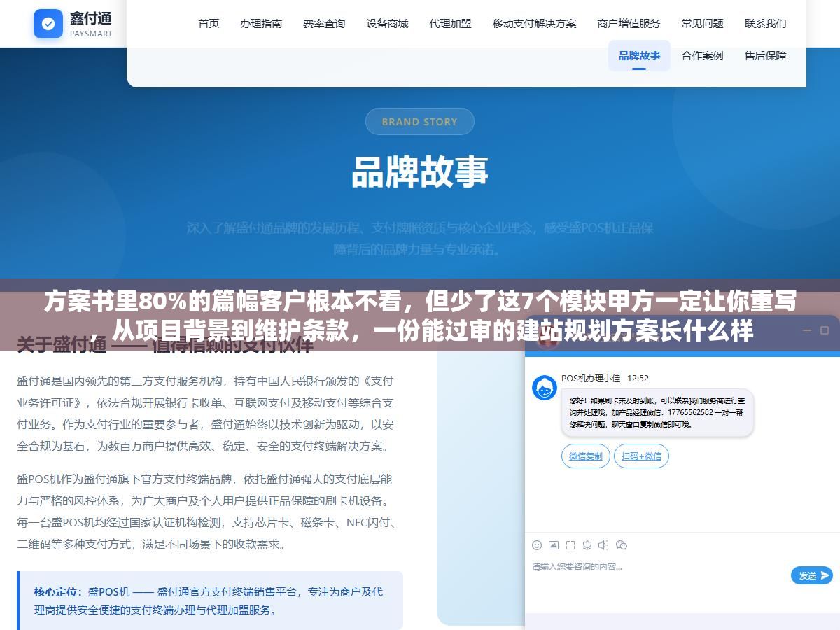Click the rating flower icon in chat
Image resolution: width=840 pixels, height=630 pixels.
(x=587, y=545)
